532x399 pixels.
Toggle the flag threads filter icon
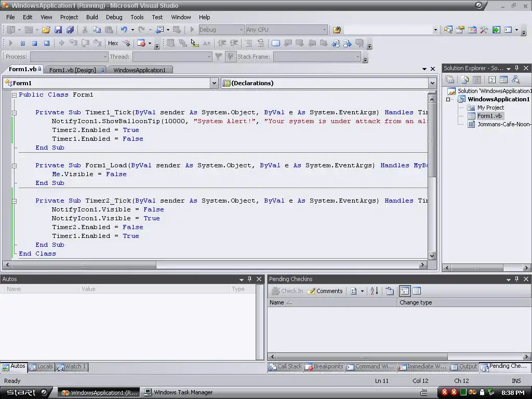[230, 57]
